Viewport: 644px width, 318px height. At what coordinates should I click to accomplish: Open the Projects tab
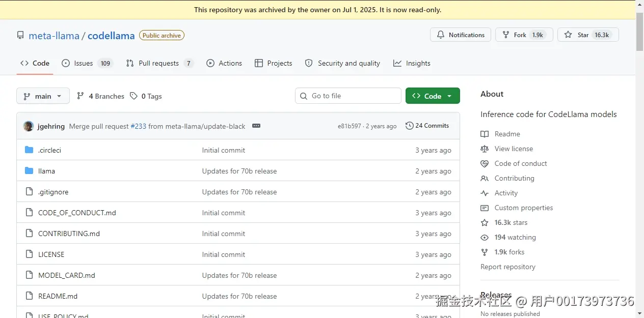click(x=274, y=63)
